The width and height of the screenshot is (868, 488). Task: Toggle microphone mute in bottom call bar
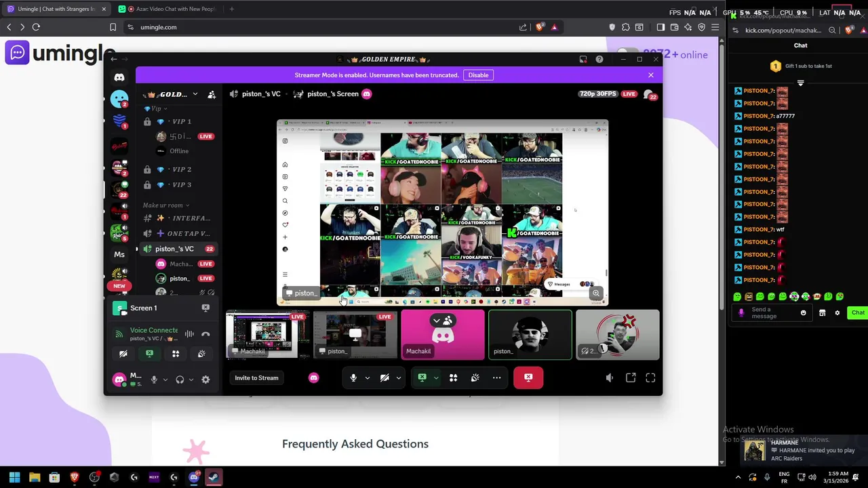pyautogui.click(x=353, y=378)
